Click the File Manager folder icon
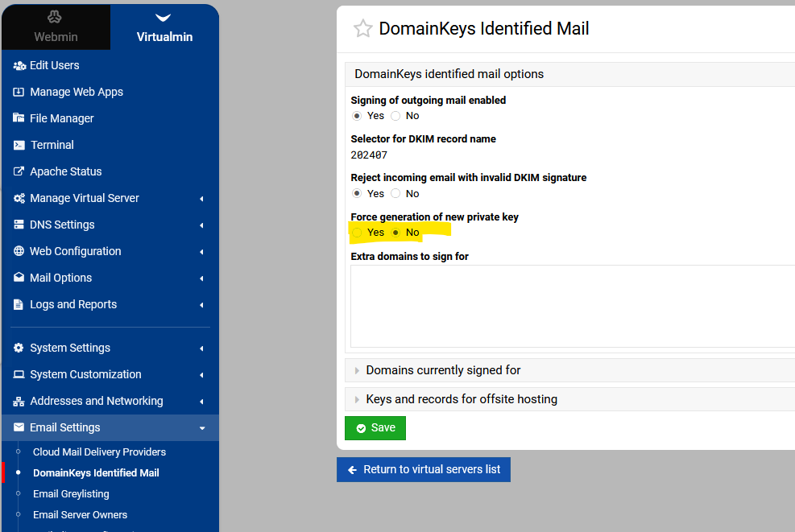Screen dimensions: 795x532 pos(19,118)
